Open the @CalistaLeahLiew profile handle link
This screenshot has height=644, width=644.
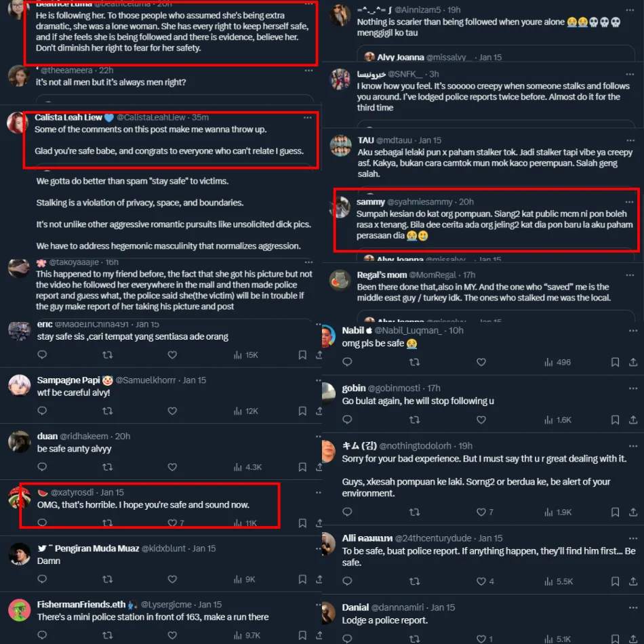[x=150, y=117]
